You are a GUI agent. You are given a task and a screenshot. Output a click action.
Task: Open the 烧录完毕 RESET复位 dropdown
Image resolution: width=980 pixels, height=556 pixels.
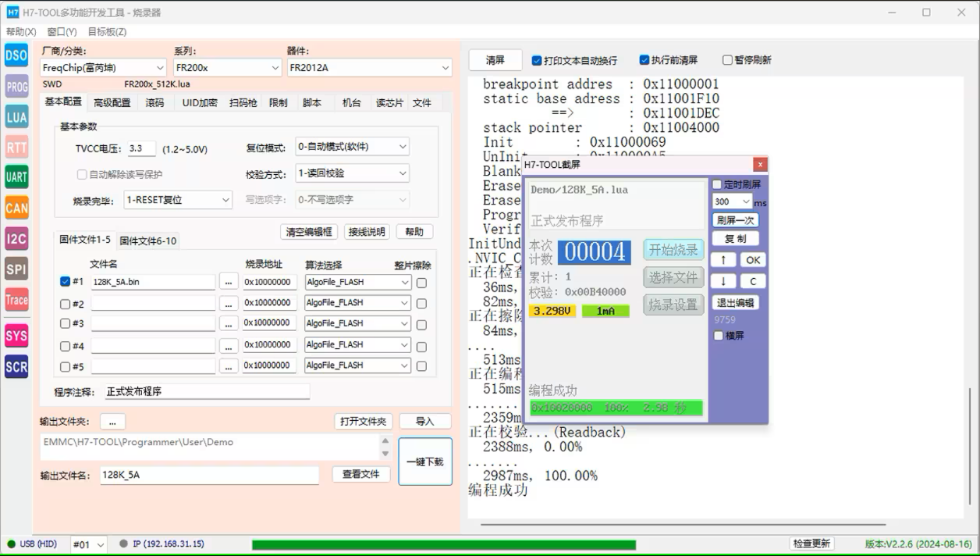click(x=178, y=200)
